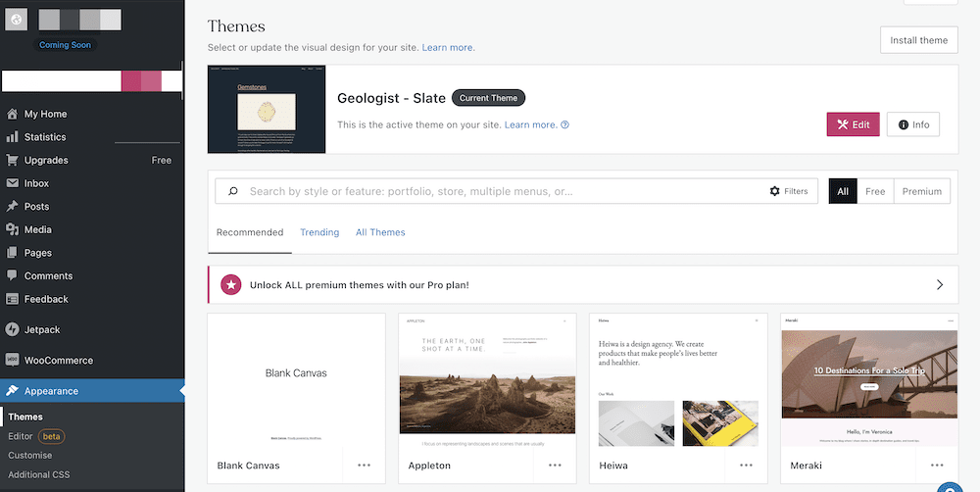
Task: Click the Info button for Geologist theme
Action: (x=913, y=124)
